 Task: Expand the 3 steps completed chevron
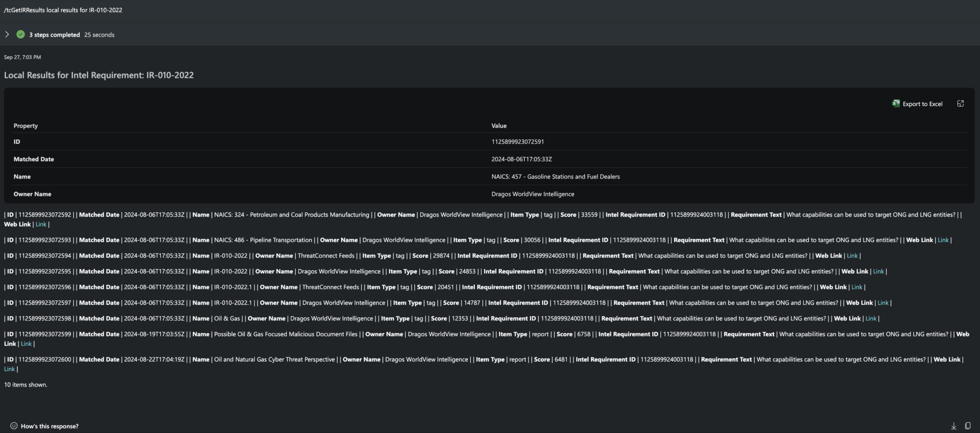tap(7, 34)
